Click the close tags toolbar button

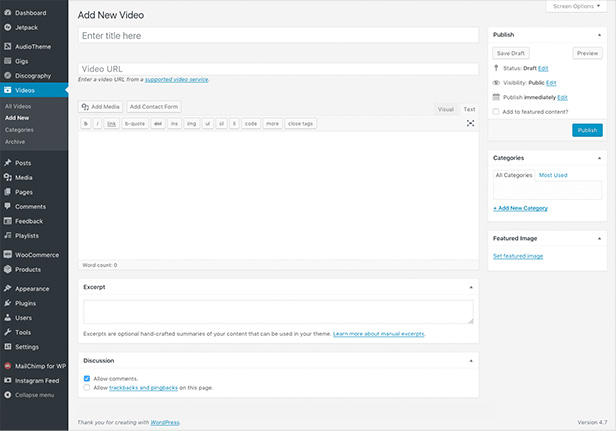click(301, 123)
